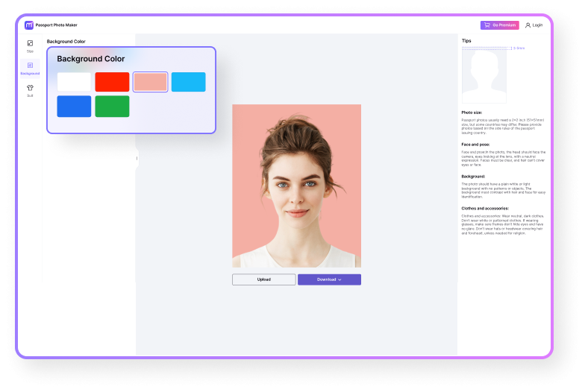The image size is (585, 392).
Task: Pick the dark blue background swatch
Action: [74, 107]
